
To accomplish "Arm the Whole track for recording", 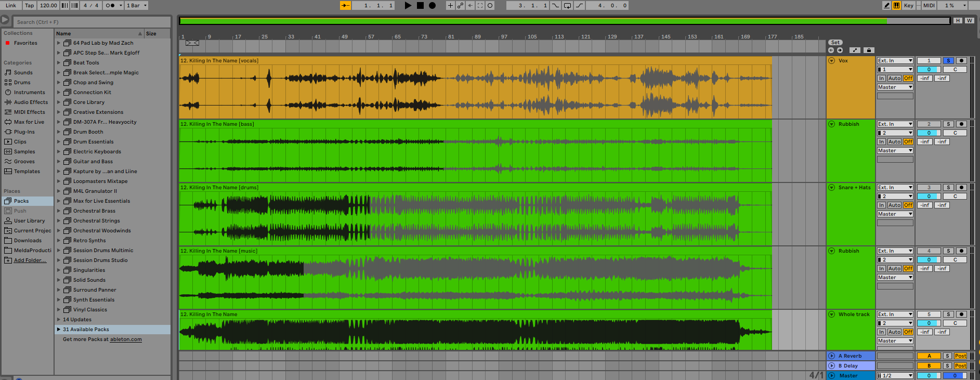I will (961, 315).
